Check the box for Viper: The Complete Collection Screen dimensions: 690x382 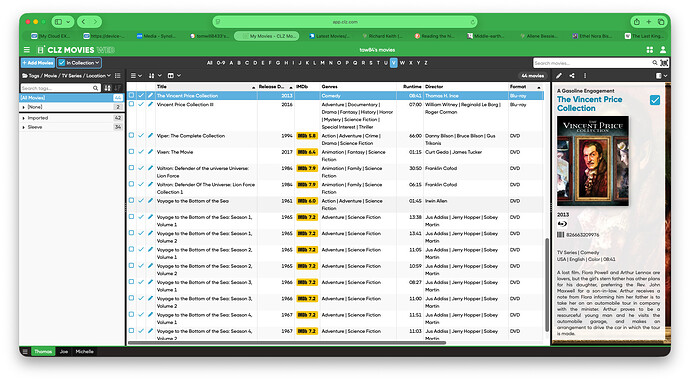point(131,135)
